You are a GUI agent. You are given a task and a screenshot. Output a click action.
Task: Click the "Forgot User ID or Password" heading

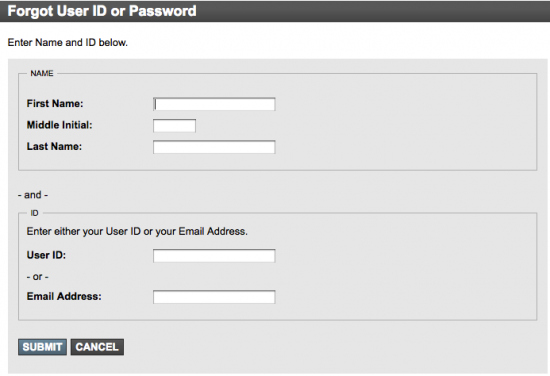tap(102, 11)
